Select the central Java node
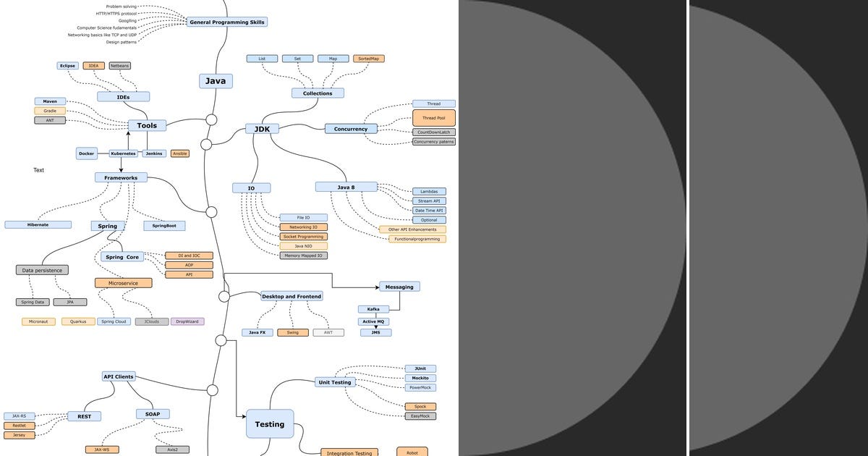 click(215, 81)
